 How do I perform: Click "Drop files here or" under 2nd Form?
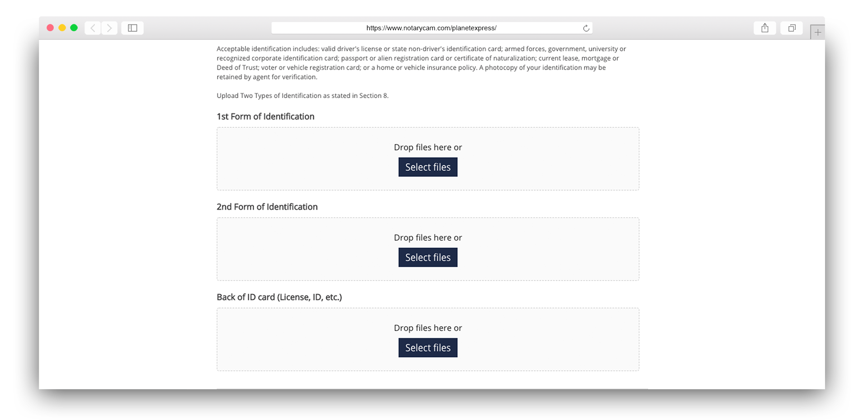tap(428, 238)
